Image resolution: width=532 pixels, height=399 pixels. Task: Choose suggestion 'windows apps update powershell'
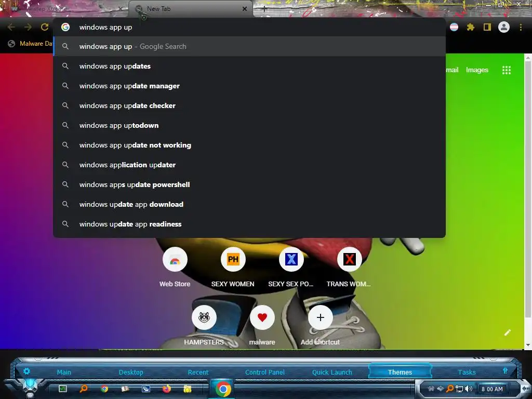249,184
